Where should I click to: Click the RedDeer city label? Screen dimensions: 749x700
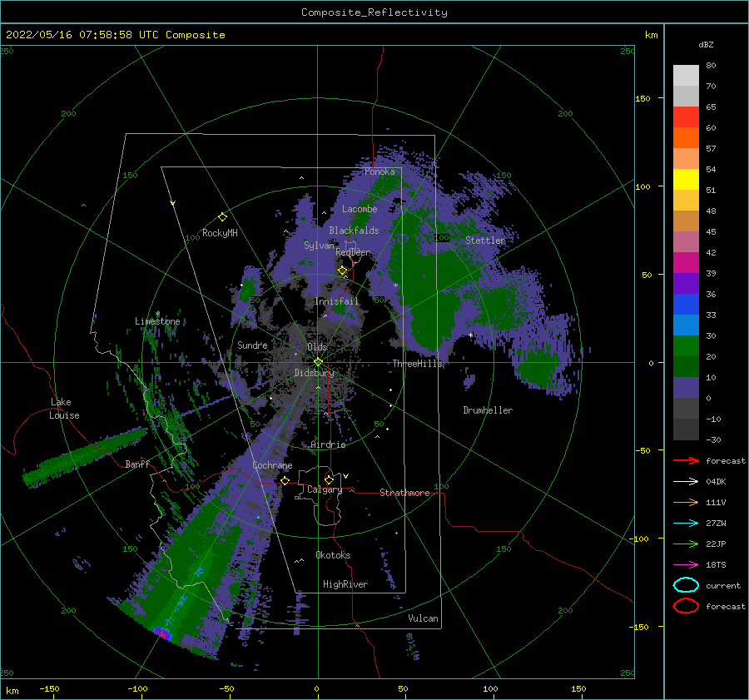(353, 252)
